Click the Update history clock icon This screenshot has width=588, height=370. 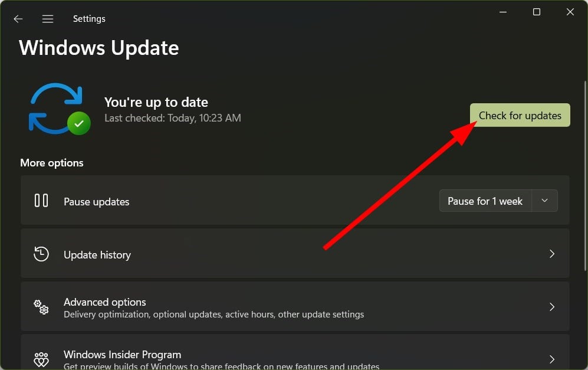(x=41, y=254)
